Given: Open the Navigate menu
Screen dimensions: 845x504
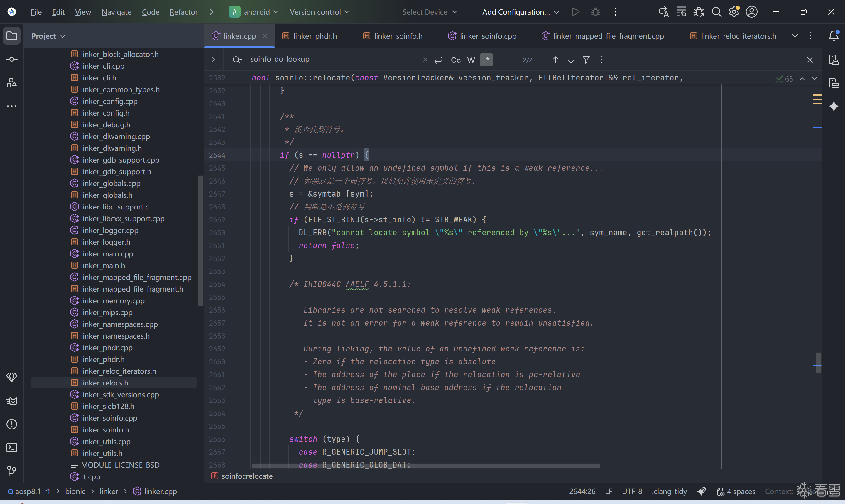Looking at the screenshot, I should (x=116, y=12).
